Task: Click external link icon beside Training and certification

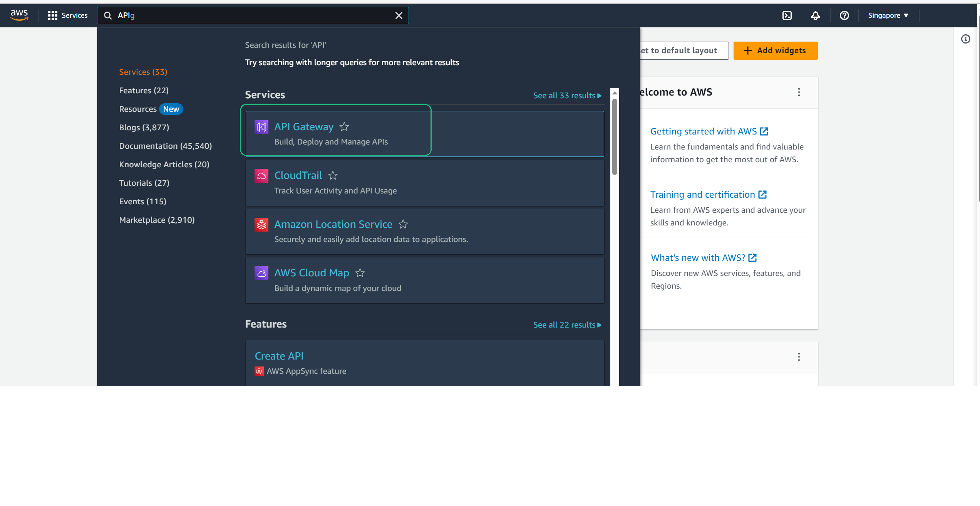Action: click(x=762, y=195)
